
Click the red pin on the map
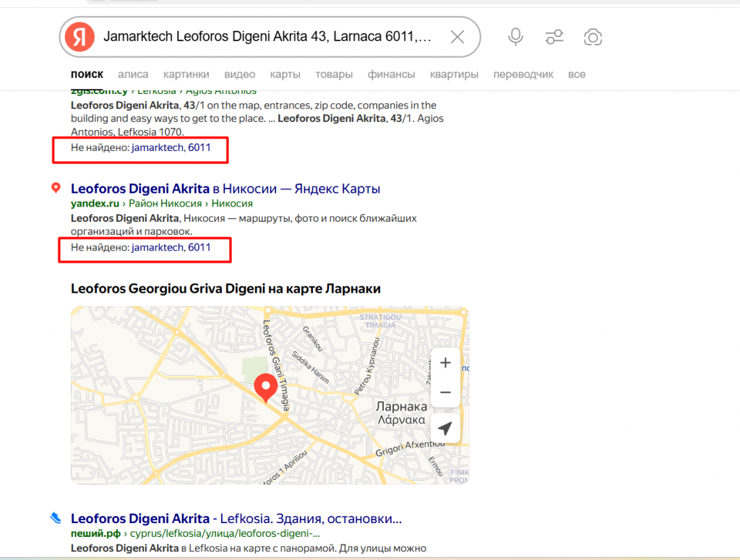pyautogui.click(x=266, y=388)
